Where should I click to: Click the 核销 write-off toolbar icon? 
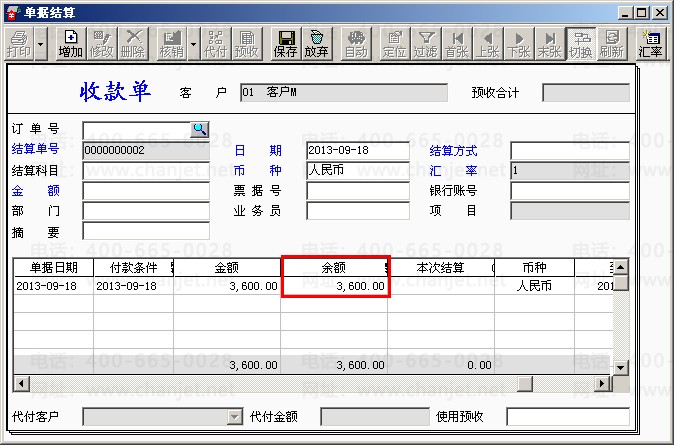coord(172,44)
